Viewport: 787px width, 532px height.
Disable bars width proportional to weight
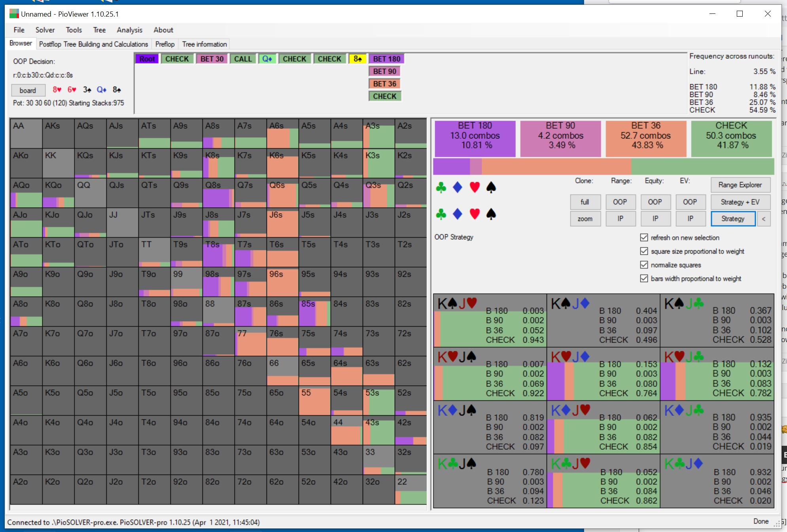(644, 278)
